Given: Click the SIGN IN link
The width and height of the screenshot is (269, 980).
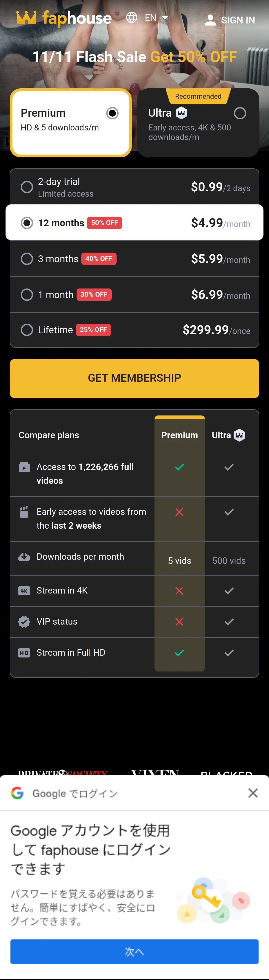Looking at the screenshot, I should click(x=238, y=20).
